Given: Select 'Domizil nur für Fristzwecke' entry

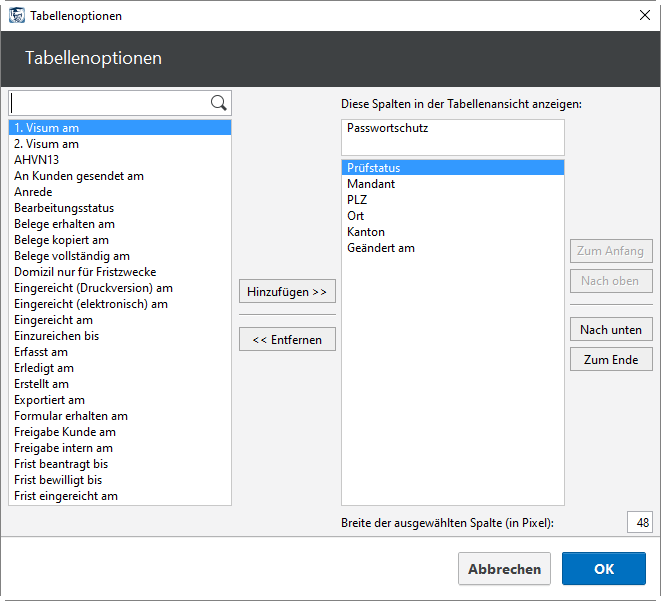Looking at the screenshot, I should [x=120, y=272].
